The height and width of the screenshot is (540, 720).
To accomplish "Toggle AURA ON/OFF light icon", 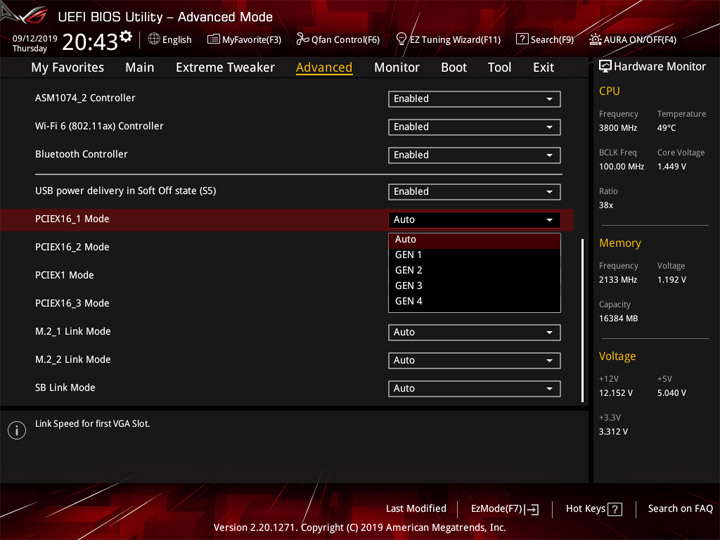I will pyautogui.click(x=595, y=39).
